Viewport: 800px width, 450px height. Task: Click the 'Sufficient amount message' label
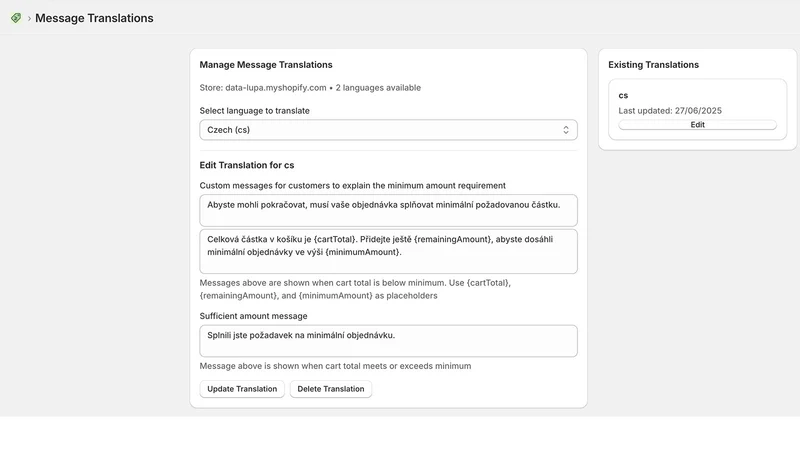(254, 316)
